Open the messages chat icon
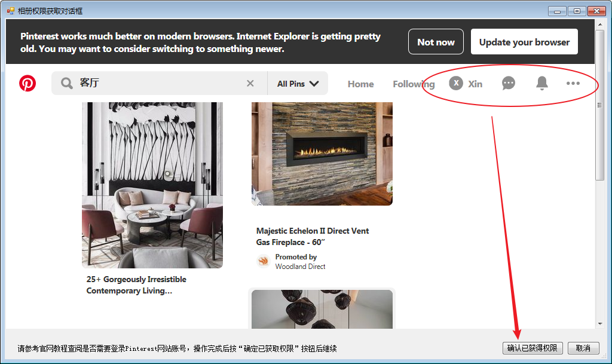Screen dimensions: 612x364 (x=508, y=83)
